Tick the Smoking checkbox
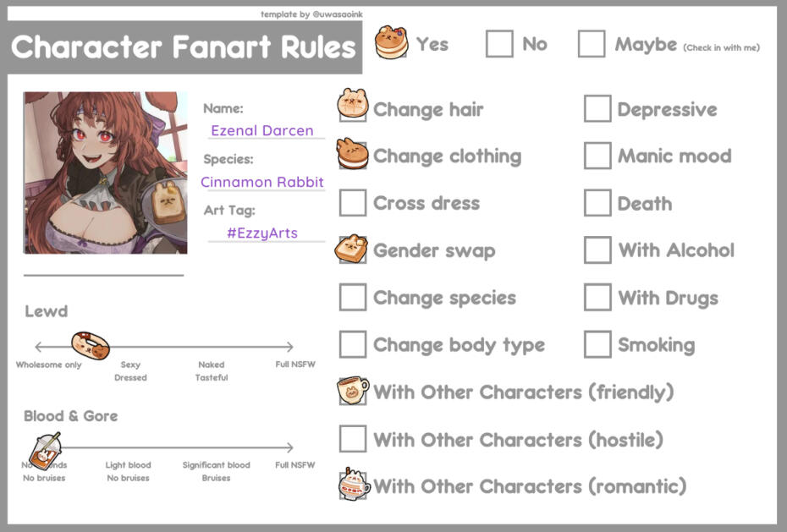787x532 pixels. pyautogui.click(x=597, y=344)
